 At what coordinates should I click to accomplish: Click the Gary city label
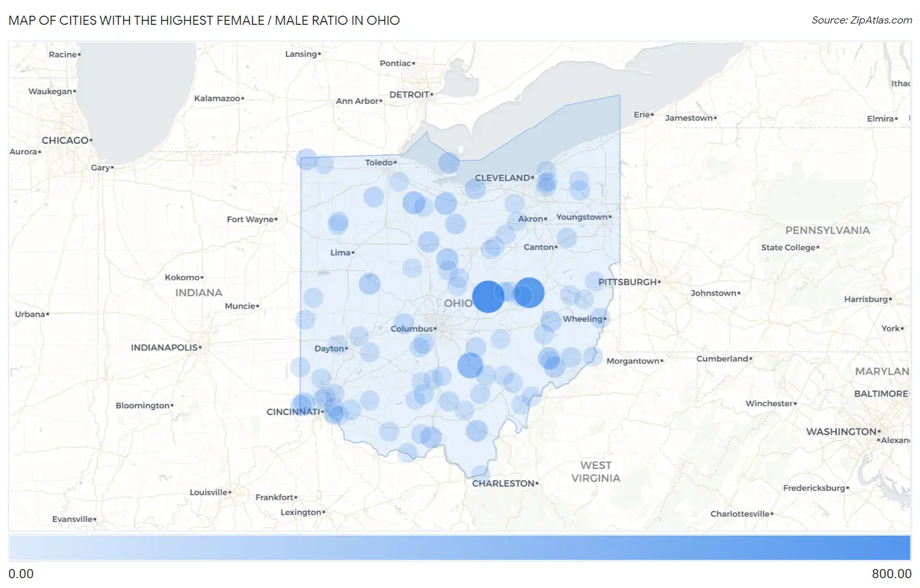(100, 168)
